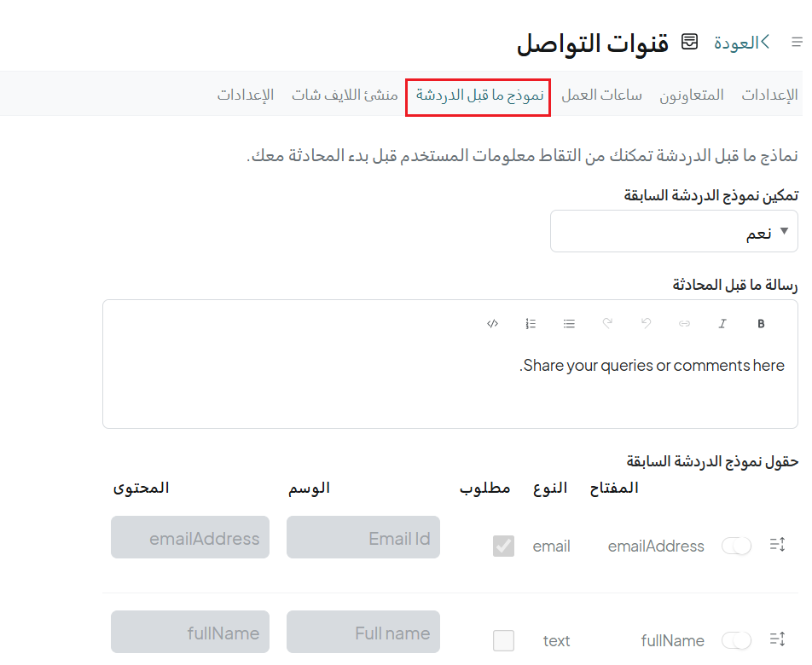Open the نعم enable pre-chat form dropdown
The image size is (812, 665).
click(674, 232)
